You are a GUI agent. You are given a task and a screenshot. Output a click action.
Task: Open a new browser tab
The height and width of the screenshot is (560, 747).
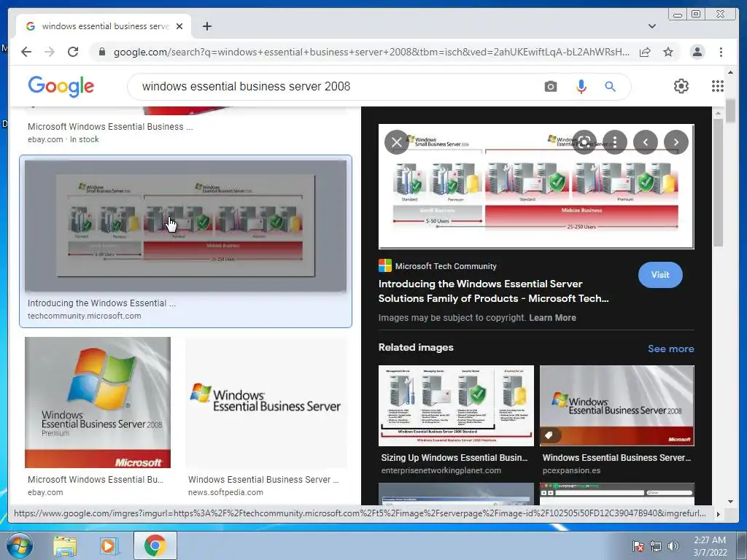[x=206, y=26]
